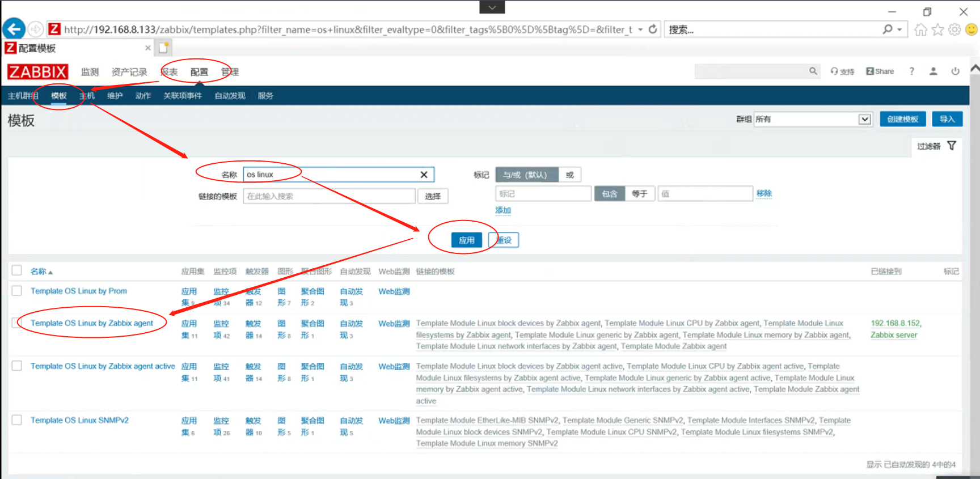Refresh the page with the reload icon

653,29
